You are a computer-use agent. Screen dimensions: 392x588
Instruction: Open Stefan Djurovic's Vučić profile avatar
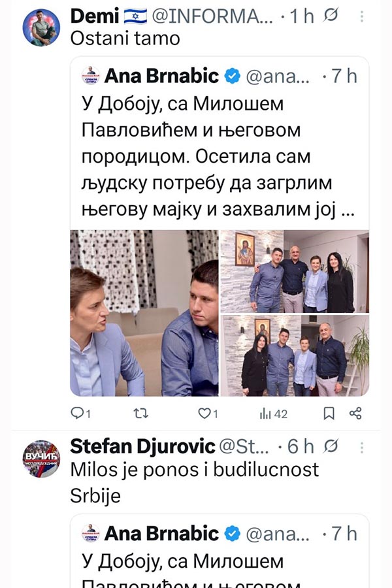pyautogui.click(x=41, y=459)
